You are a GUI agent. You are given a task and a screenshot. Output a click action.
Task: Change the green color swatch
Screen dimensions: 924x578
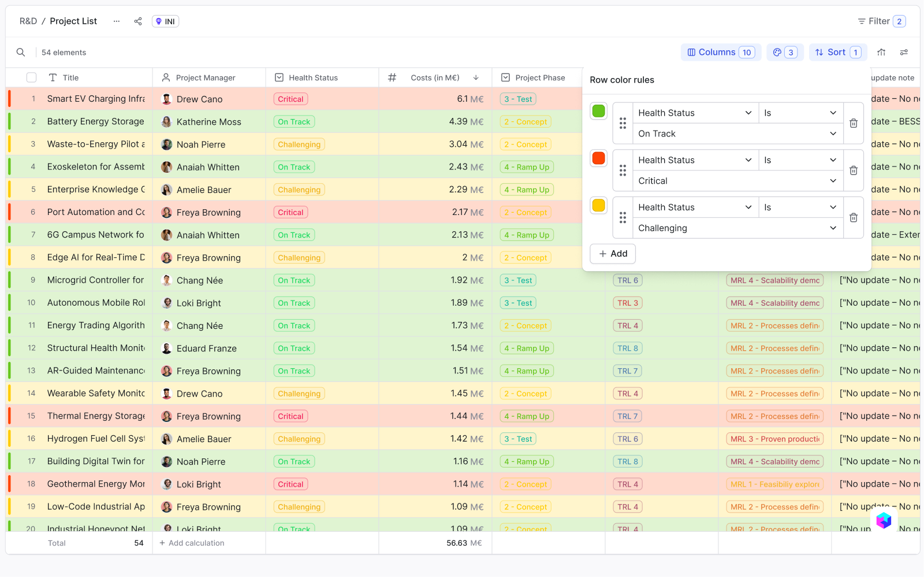point(599,111)
